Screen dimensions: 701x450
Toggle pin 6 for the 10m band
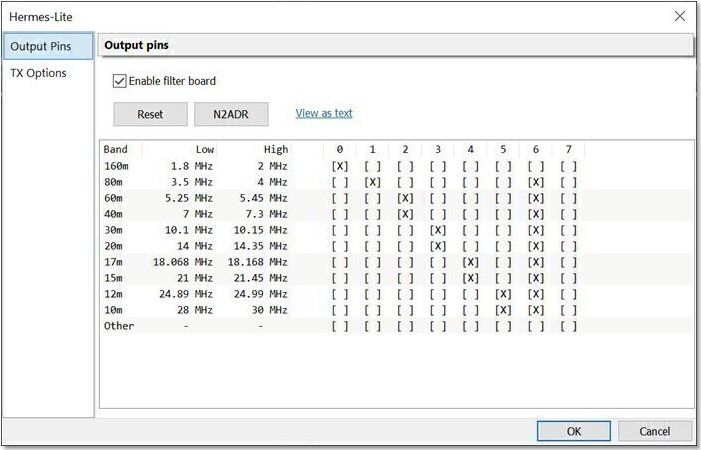tap(536, 310)
